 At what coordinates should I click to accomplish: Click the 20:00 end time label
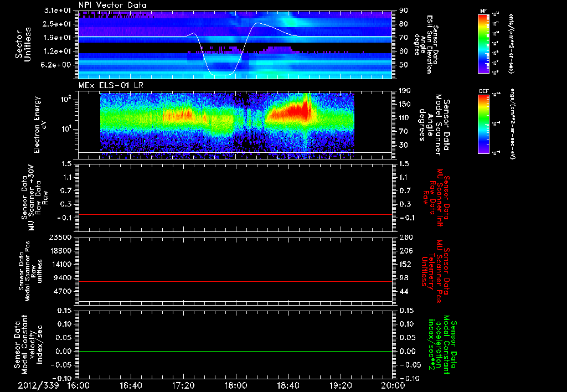[x=393, y=385]
